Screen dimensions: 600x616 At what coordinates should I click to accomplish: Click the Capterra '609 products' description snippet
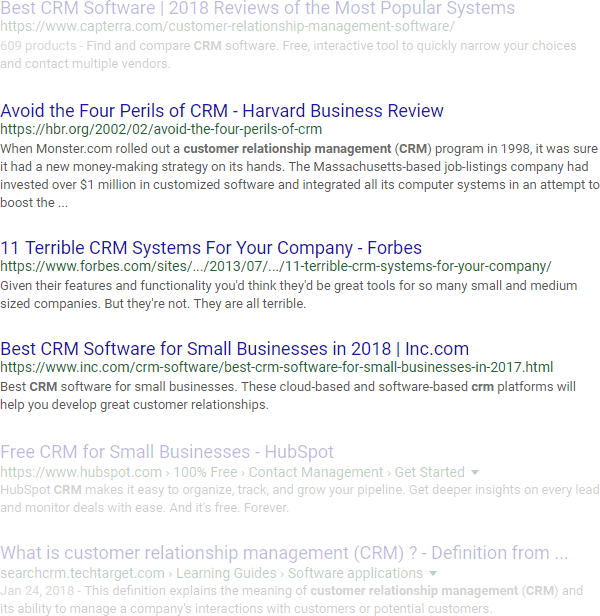(288, 55)
